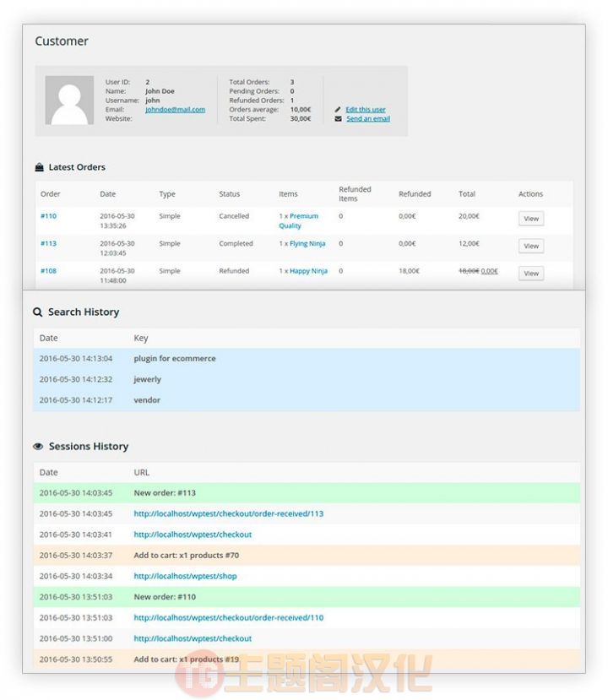Open the Happy Ninja product link

308,271
